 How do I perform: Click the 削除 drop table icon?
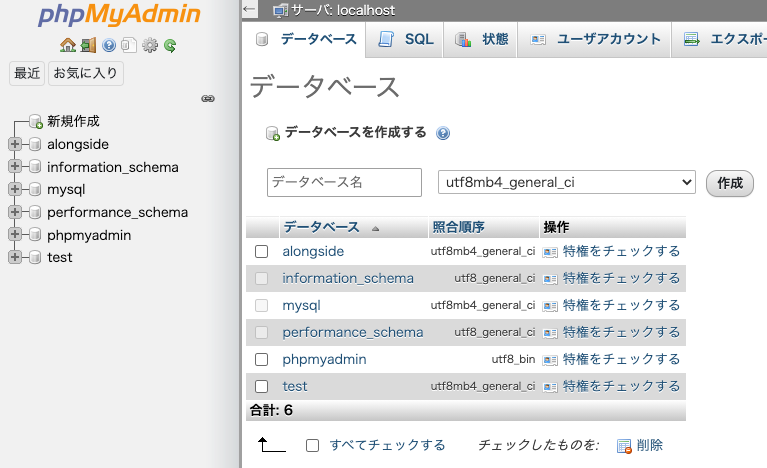tap(624, 446)
